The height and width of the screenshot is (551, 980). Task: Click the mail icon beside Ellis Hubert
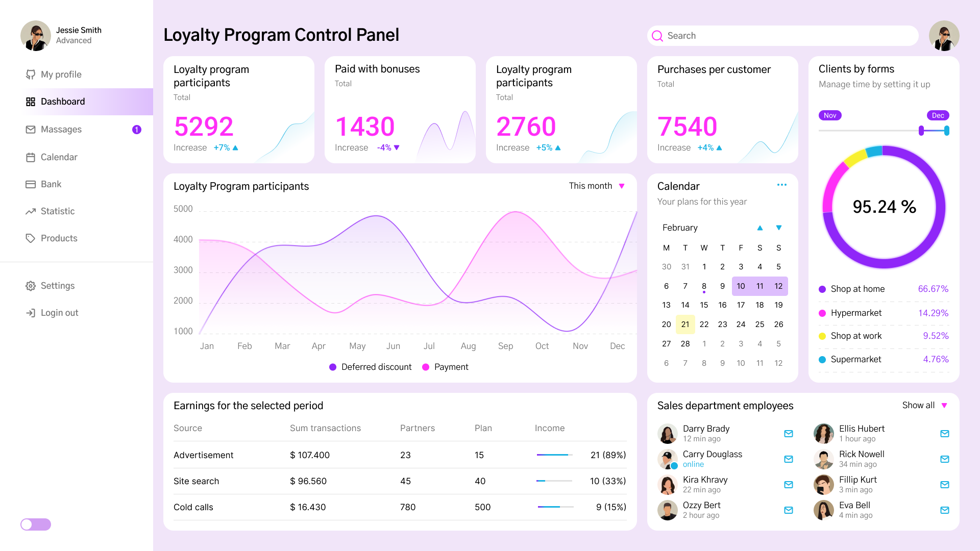(945, 434)
